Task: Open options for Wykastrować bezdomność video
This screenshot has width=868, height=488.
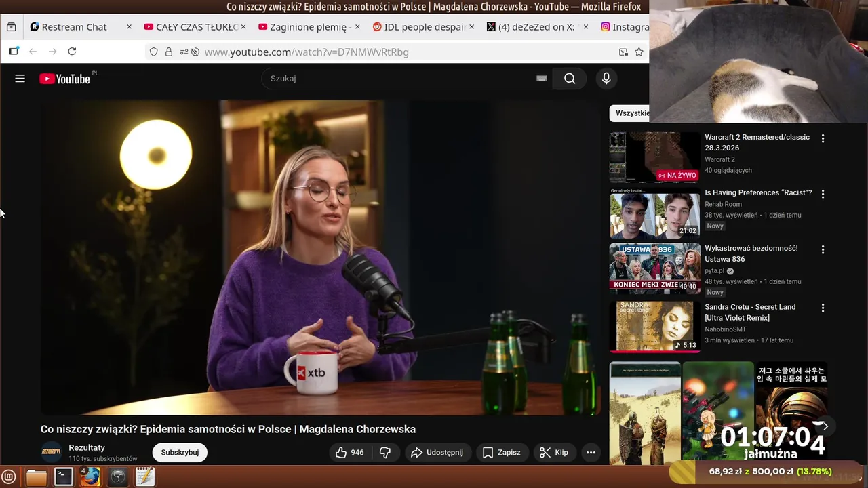Action: tap(823, 249)
